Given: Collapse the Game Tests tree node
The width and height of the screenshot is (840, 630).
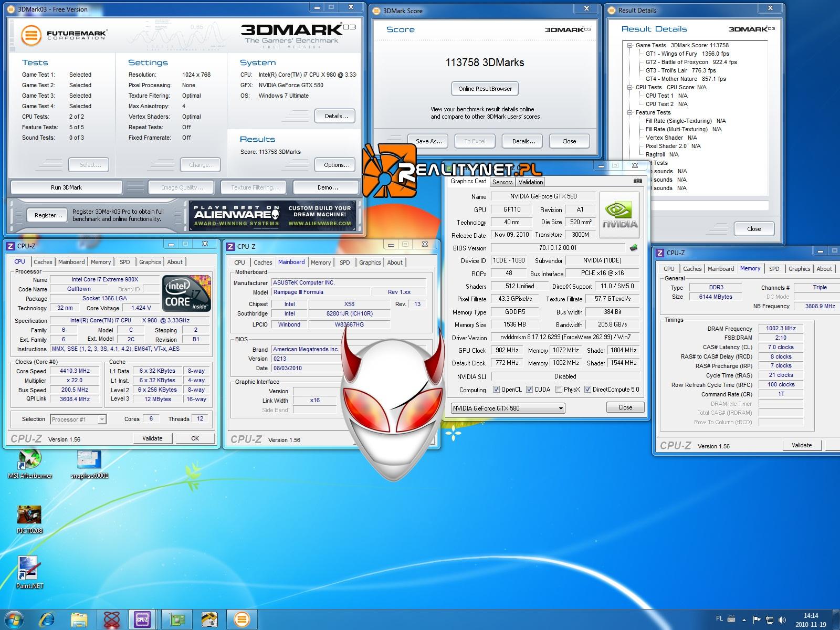Looking at the screenshot, I should (x=629, y=45).
